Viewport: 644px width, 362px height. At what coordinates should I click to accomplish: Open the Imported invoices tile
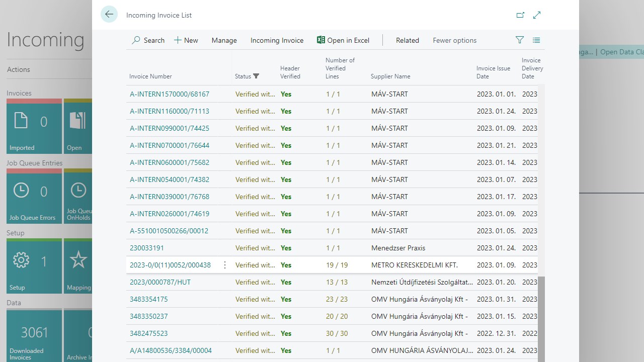(34, 127)
